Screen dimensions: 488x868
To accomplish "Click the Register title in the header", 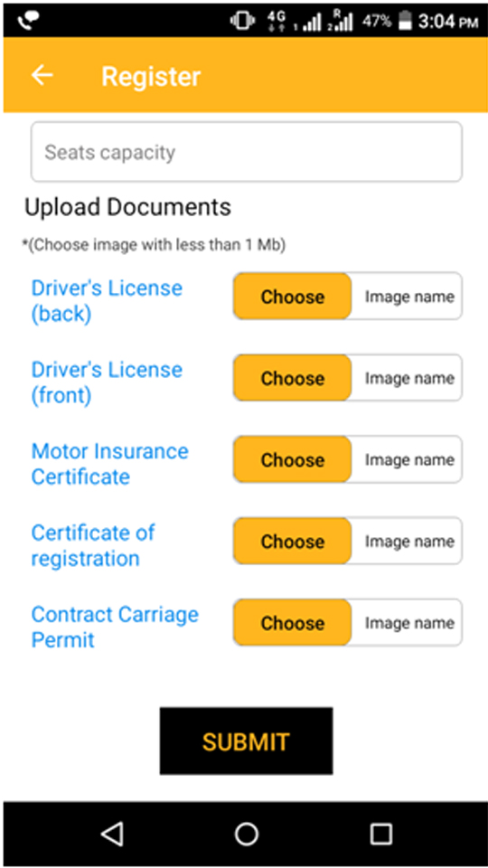I will (x=151, y=76).
